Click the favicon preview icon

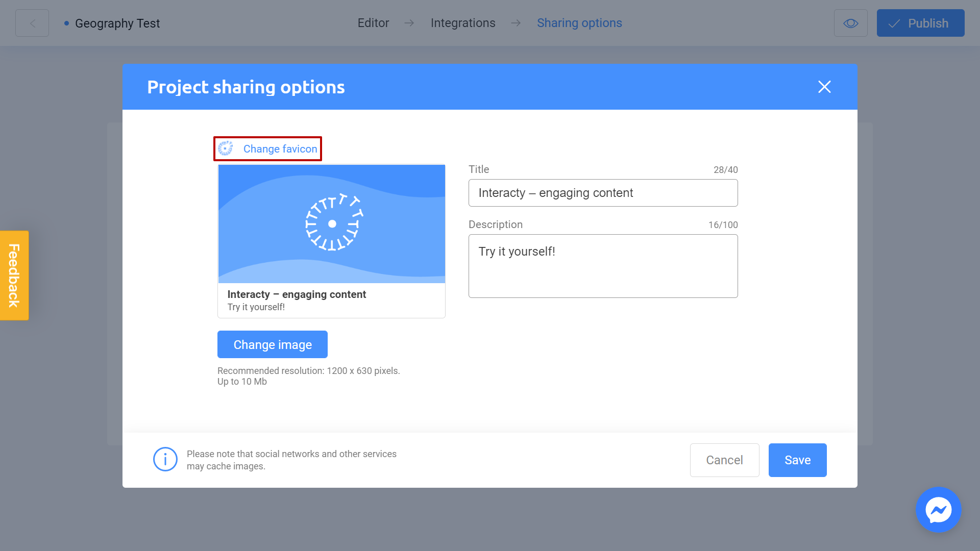[225, 148]
